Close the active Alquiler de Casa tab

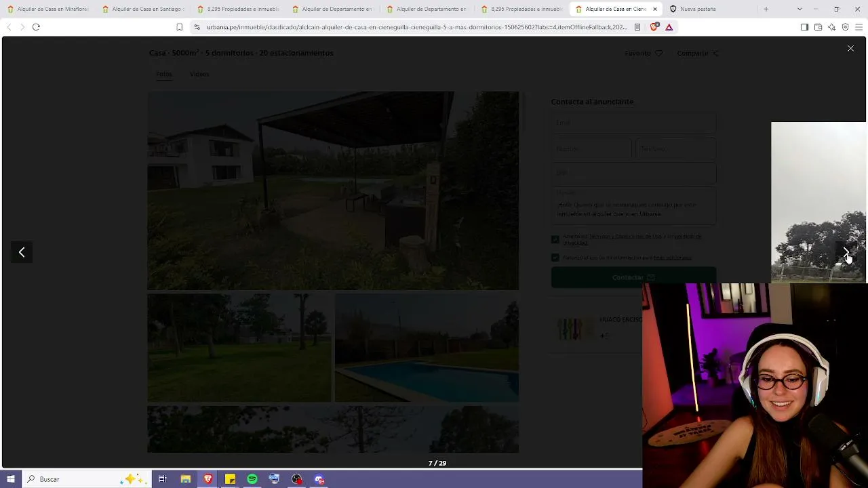click(654, 9)
